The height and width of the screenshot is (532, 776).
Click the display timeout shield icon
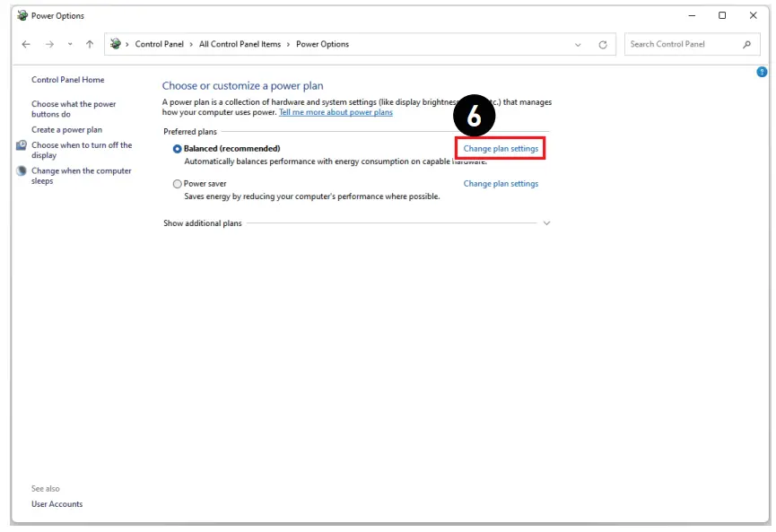(22, 145)
